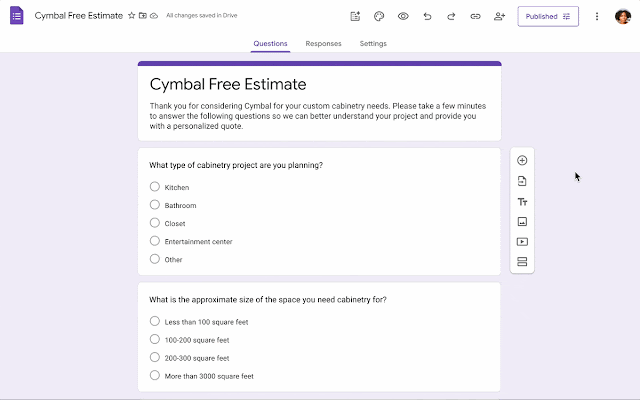Screen dimensions: 640x400
Task: Copy the responder link with the link icon
Action: coord(475,17)
